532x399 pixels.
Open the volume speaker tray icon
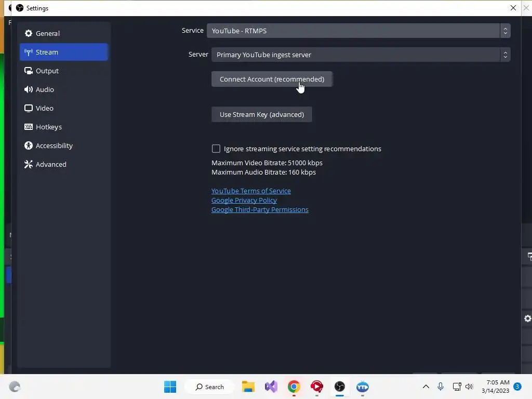click(469, 387)
